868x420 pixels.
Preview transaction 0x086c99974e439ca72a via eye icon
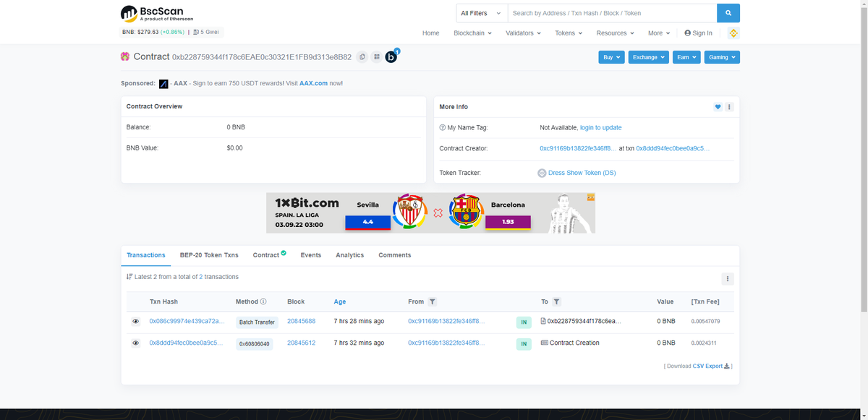pyautogui.click(x=135, y=322)
